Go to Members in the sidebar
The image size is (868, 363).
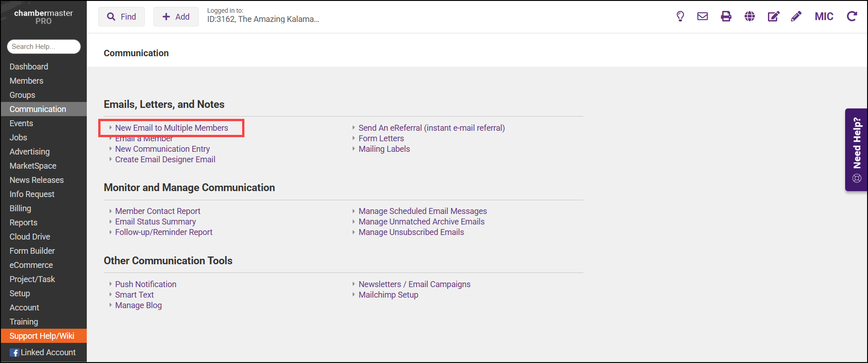pos(26,81)
